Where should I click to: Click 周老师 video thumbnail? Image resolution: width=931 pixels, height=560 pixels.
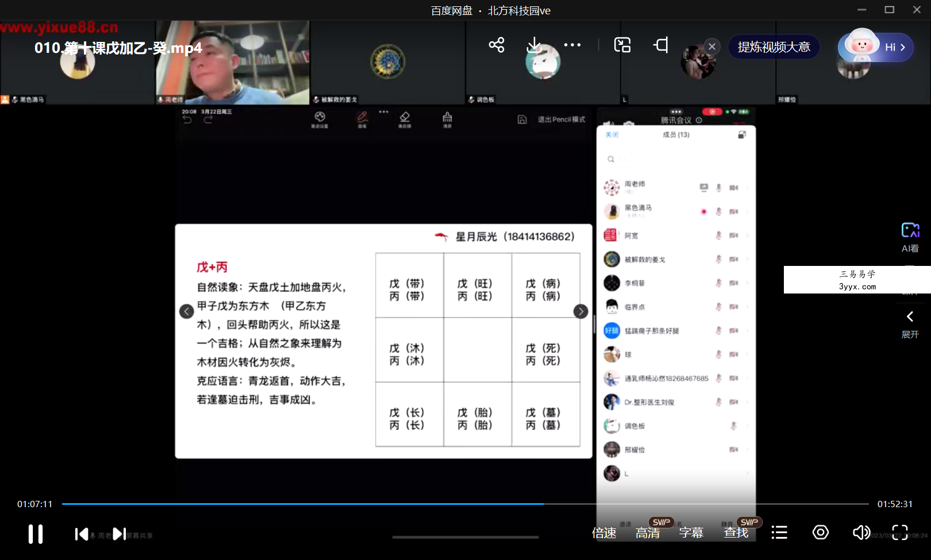tap(233, 63)
